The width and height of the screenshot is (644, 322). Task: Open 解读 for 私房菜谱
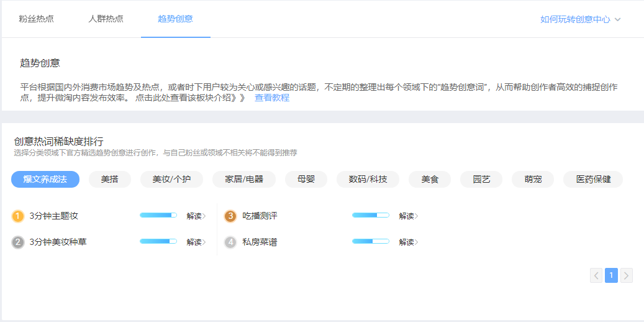click(408, 242)
